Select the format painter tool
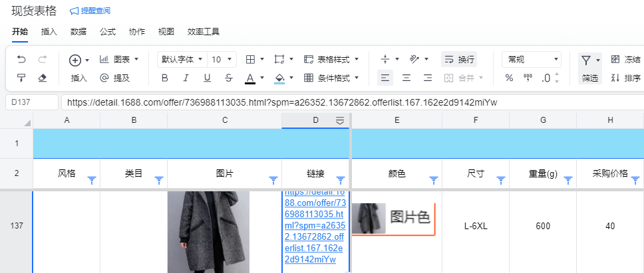Screen dimensions: 644x273 click(21, 78)
